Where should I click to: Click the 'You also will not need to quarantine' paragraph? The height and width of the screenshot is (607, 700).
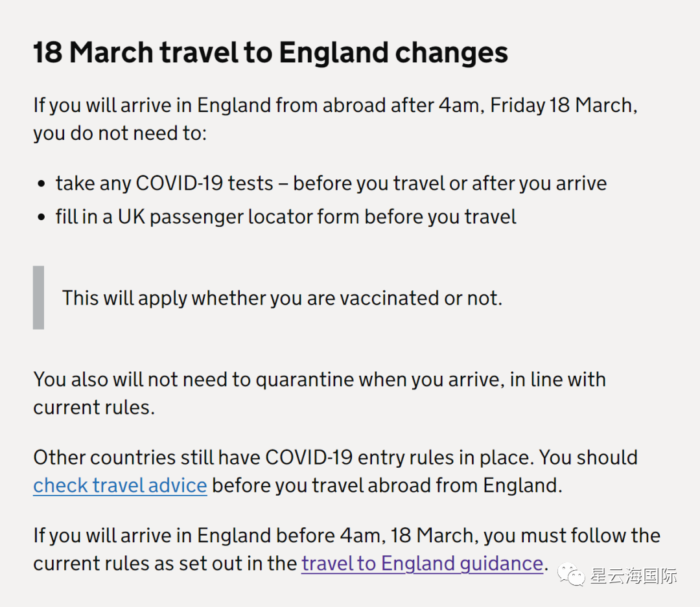[x=320, y=379]
